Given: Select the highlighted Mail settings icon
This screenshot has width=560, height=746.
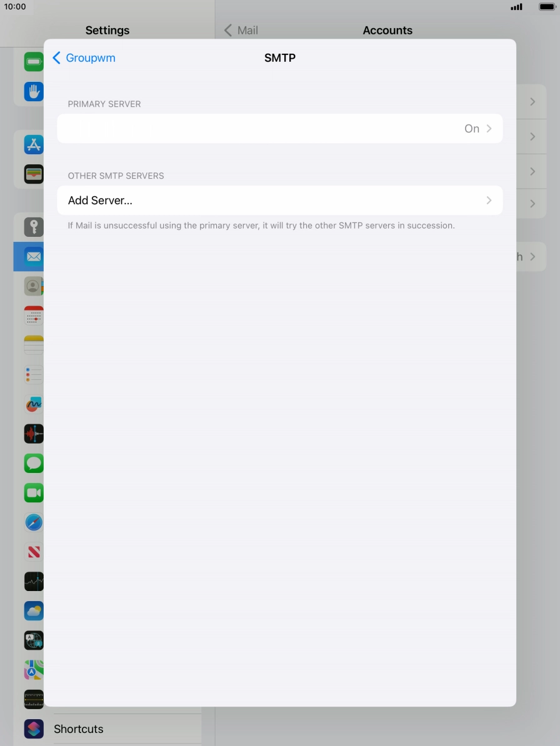Looking at the screenshot, I should (x=33, y=257).
